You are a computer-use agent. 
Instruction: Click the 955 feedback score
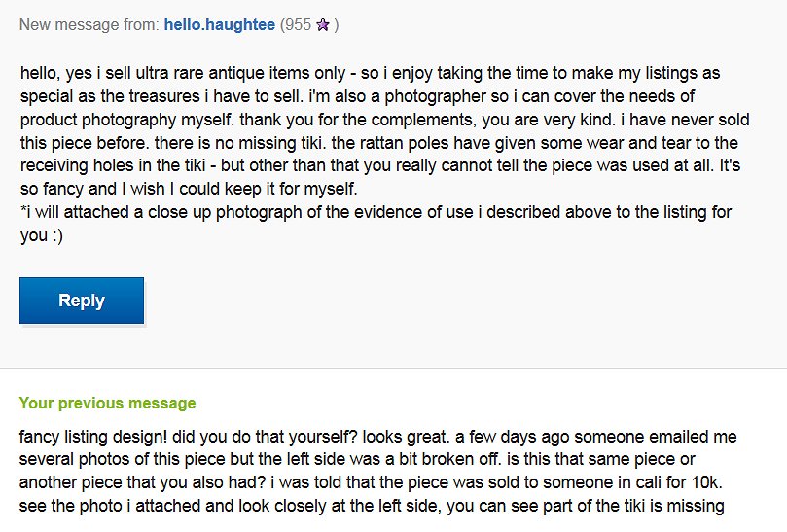pos(295,25)
